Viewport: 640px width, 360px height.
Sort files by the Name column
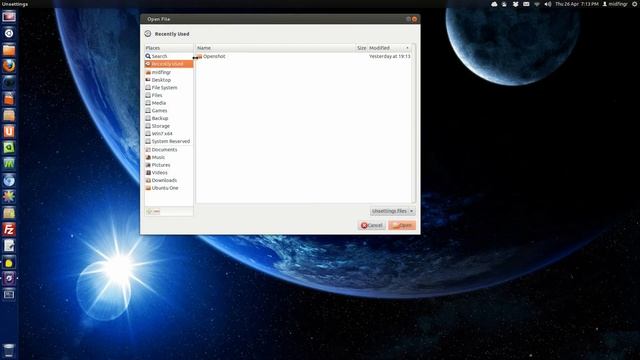pos(276,48)
